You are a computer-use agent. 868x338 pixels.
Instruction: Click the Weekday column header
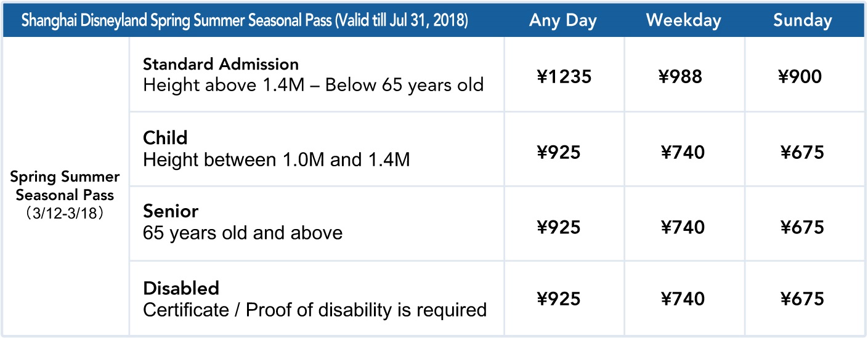coord(683,20)
